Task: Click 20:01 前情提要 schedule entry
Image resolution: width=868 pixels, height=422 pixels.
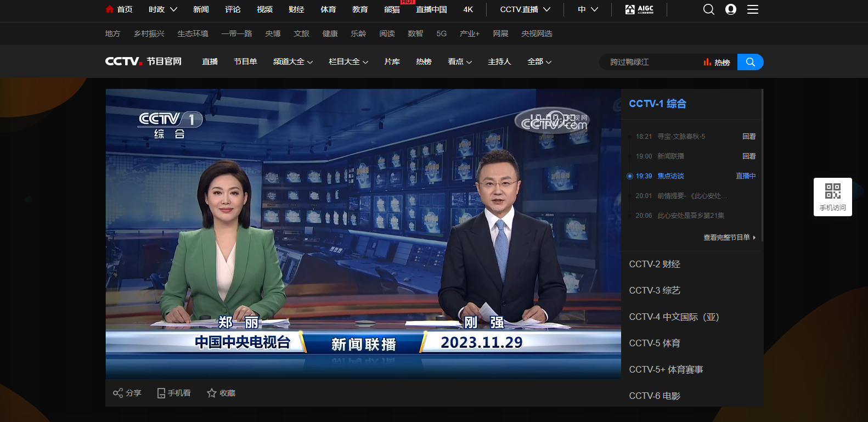Action: [681, 196]
